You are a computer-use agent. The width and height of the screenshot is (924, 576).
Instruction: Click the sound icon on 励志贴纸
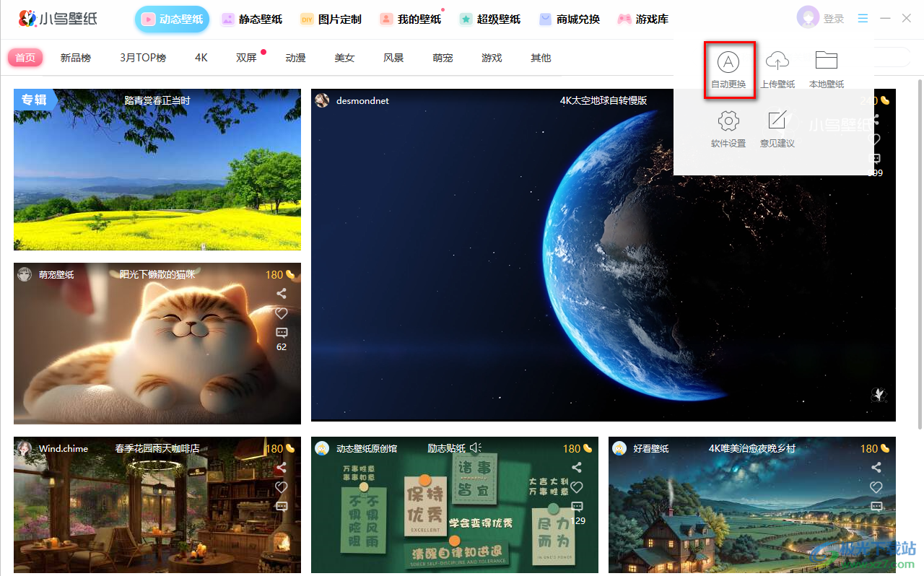[475, 448]
